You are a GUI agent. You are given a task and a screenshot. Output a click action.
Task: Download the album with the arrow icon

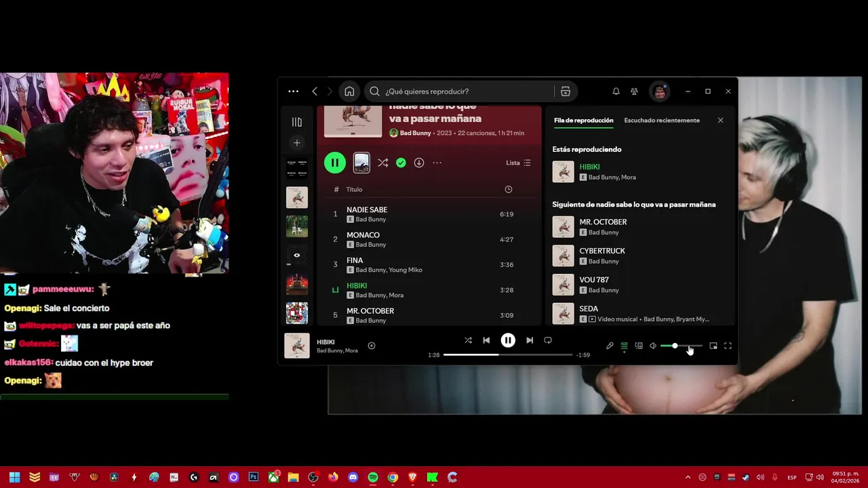pyautogui.click(x=419, y=163)
